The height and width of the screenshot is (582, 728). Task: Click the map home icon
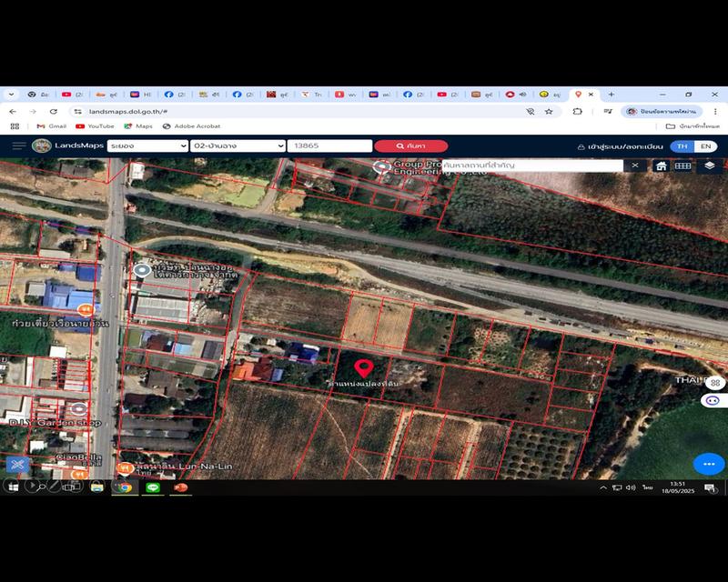point(662,166)
